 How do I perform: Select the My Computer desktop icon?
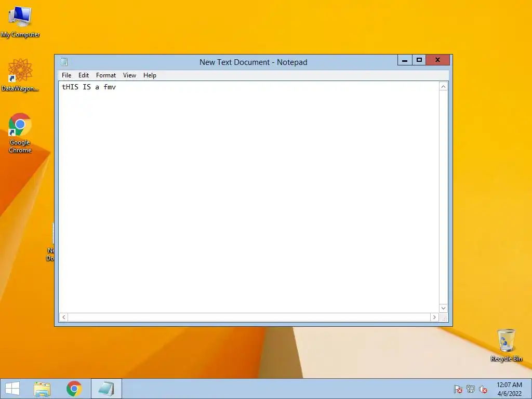[20, 22]
